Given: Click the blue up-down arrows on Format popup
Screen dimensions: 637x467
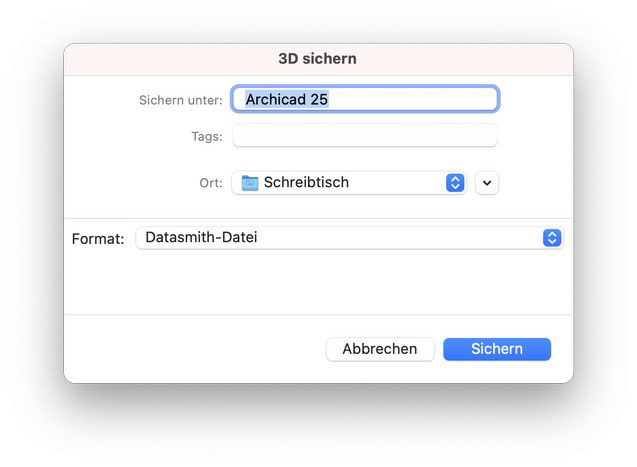Looking at the screenshot, I should tap(552, 238).
